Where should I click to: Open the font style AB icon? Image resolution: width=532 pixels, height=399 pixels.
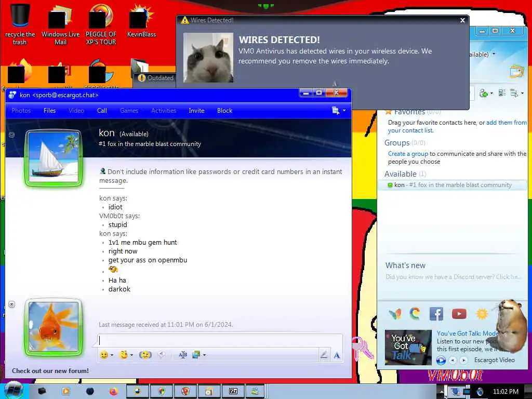[182, 355]
